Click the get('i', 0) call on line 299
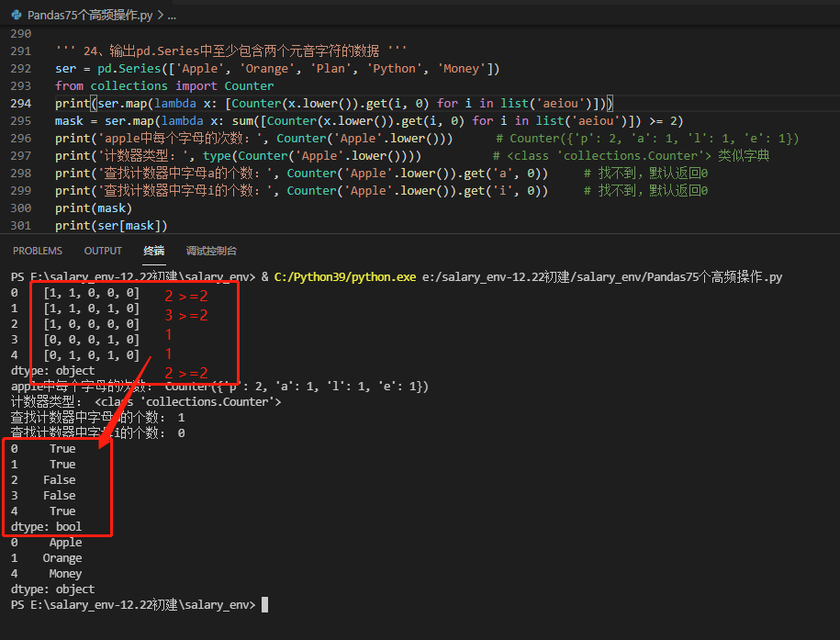 [502, 191]
